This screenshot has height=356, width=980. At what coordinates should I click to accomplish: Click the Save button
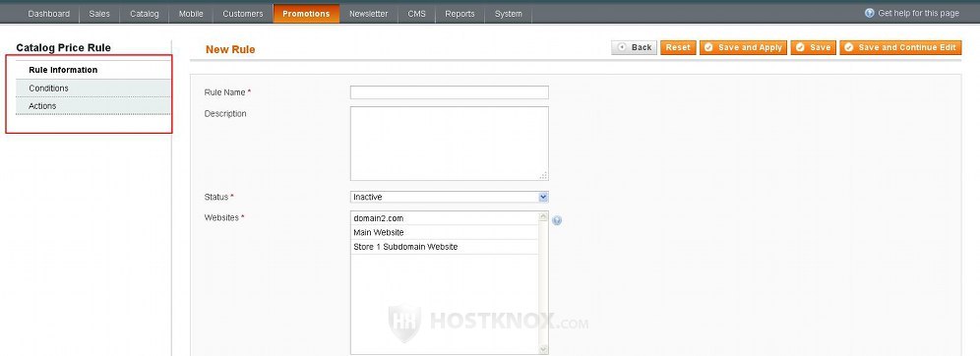coord(813,47)
